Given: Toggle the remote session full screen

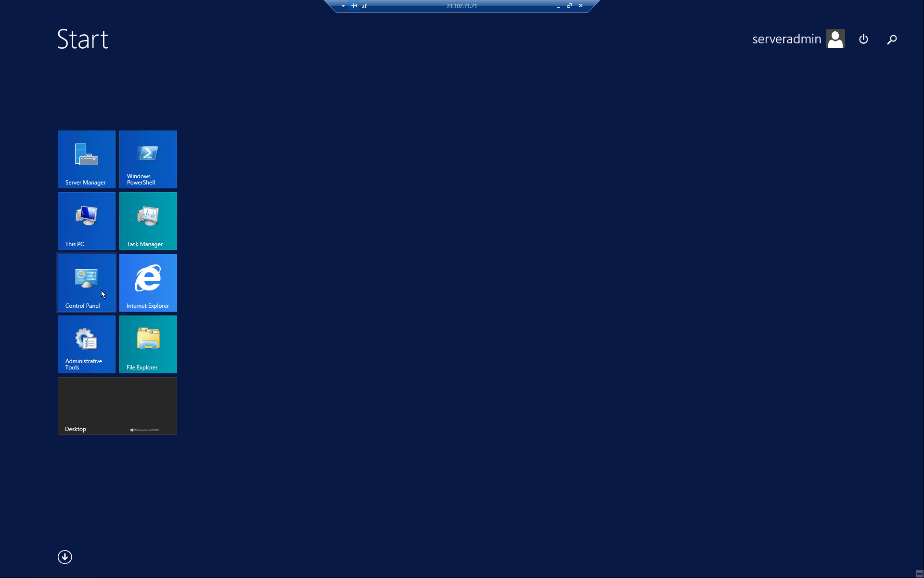Looking at the screenshot, I should [x=569, y=5].
